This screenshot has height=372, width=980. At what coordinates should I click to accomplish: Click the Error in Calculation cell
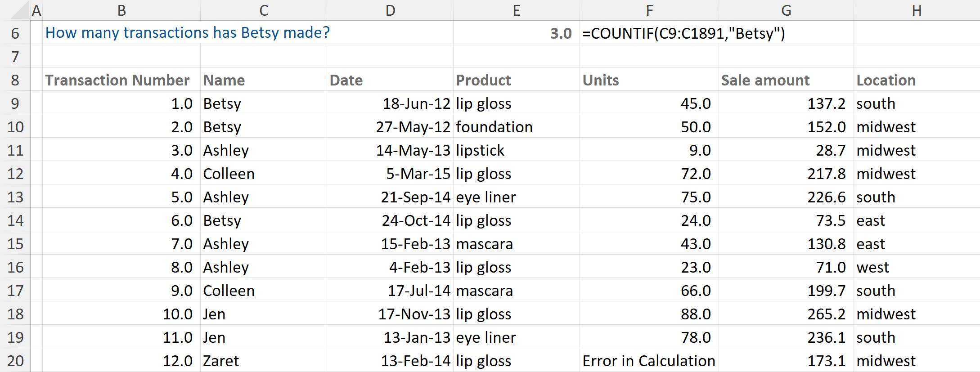click(x=649, y=361)
